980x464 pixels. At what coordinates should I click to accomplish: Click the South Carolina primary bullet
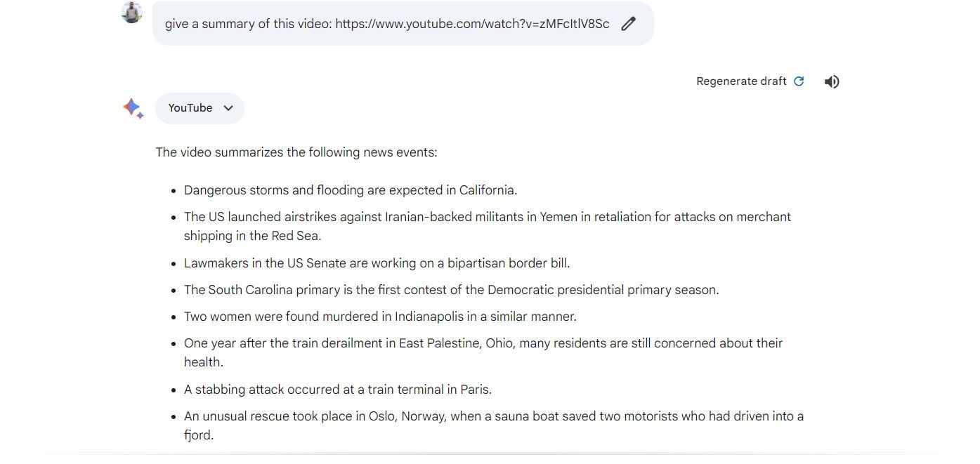click(451, 290)
